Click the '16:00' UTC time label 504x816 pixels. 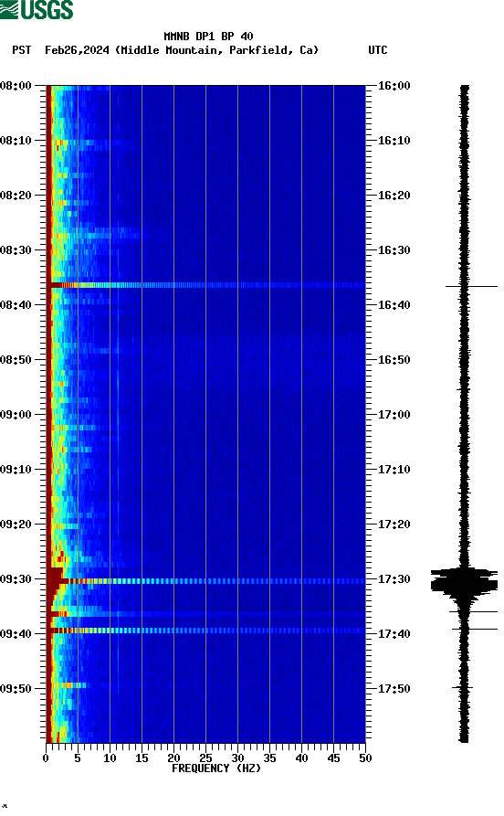[394, 85]
